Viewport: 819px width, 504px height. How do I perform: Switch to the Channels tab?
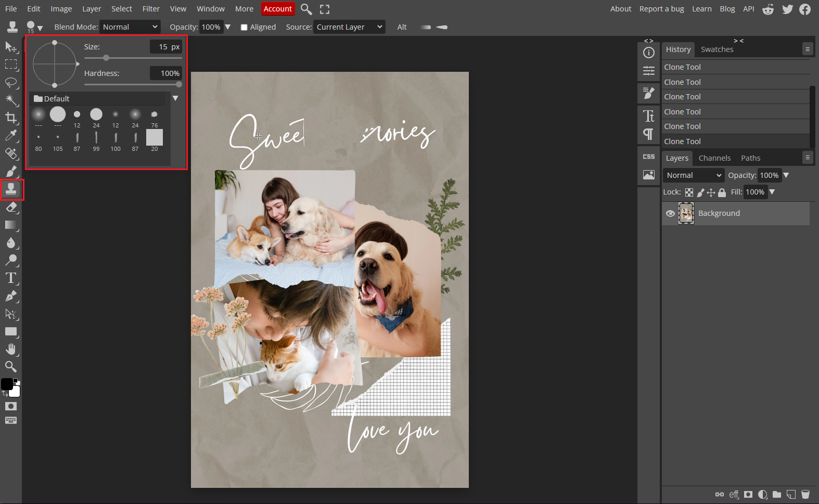click(714, 158)
